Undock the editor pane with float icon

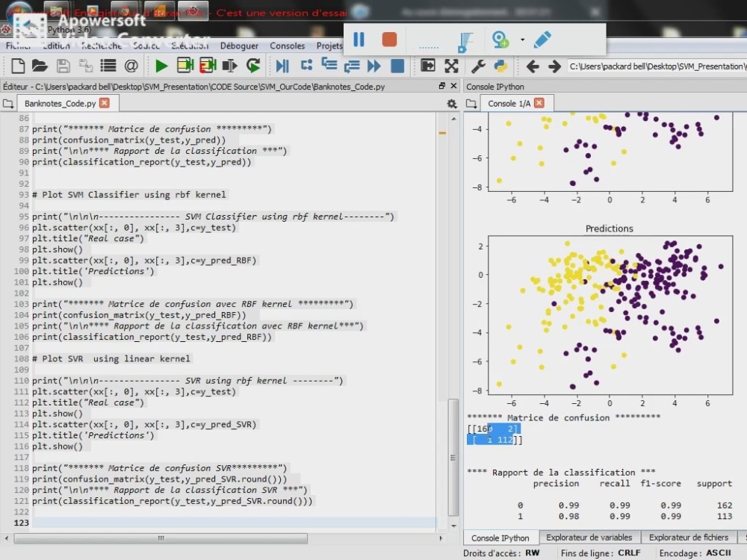tap(441, 86)
